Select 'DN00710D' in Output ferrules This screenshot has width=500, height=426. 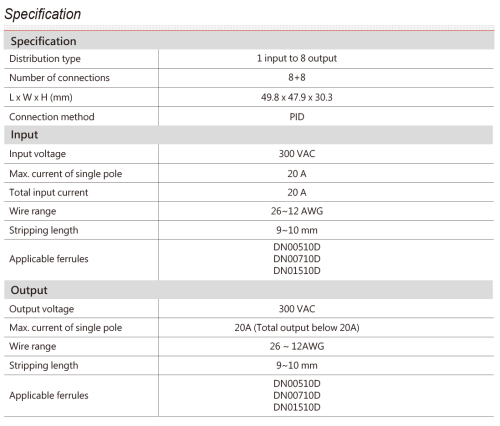click(x=297, y=395)
